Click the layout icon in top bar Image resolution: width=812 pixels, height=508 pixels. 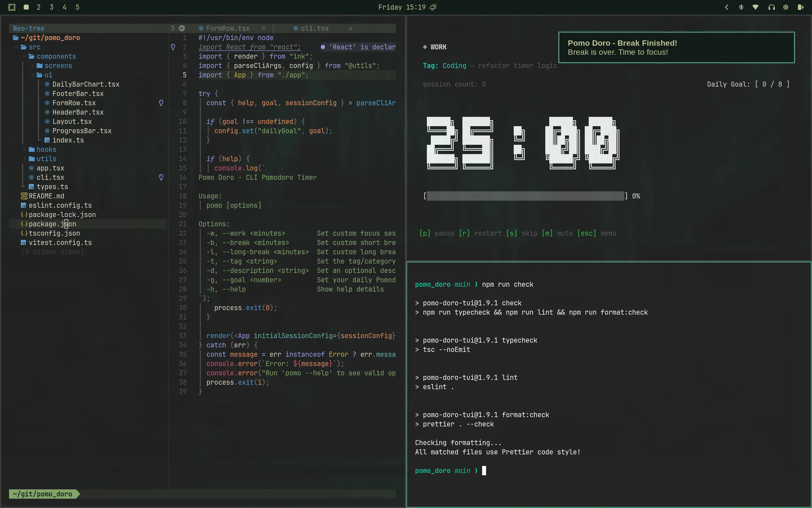point(12,7)
